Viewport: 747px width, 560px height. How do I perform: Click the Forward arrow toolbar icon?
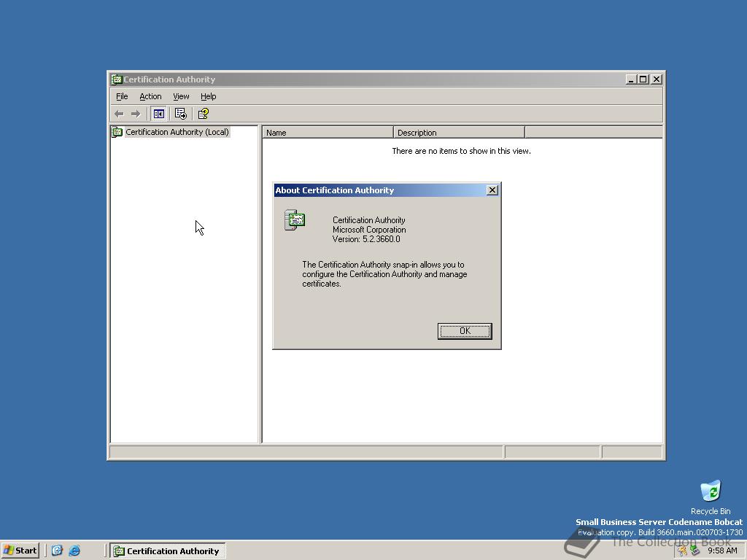pos(136,114)
